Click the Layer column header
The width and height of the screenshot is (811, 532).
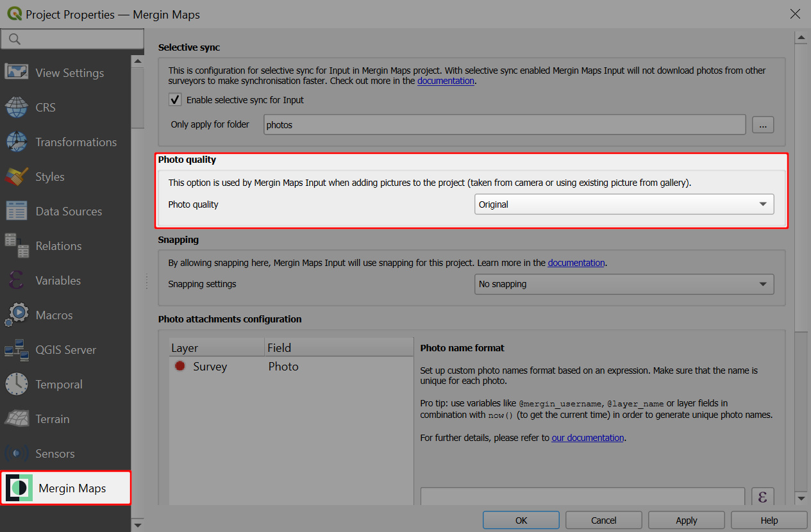(x=217, y=347)
